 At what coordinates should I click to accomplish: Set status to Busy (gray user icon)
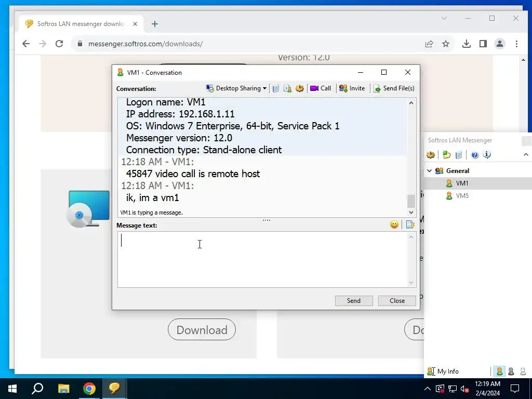511,371
